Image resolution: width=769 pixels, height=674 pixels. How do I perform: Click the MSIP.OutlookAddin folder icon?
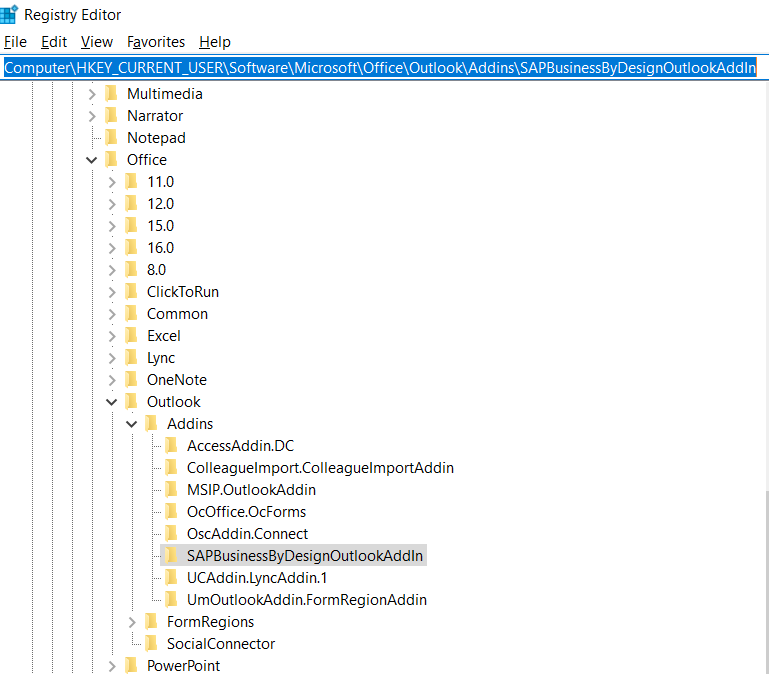coord(171,490)
